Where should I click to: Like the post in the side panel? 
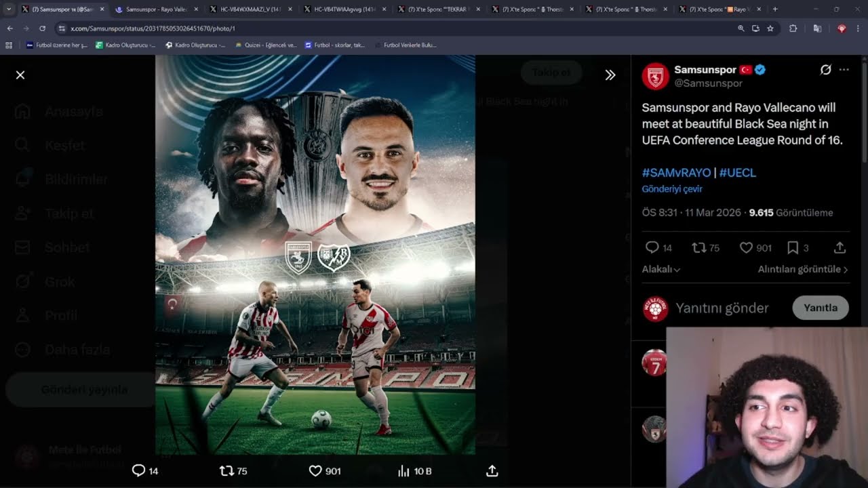746,247
